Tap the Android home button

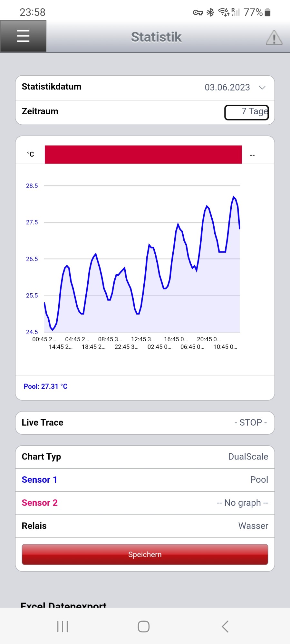click(144, 627)
